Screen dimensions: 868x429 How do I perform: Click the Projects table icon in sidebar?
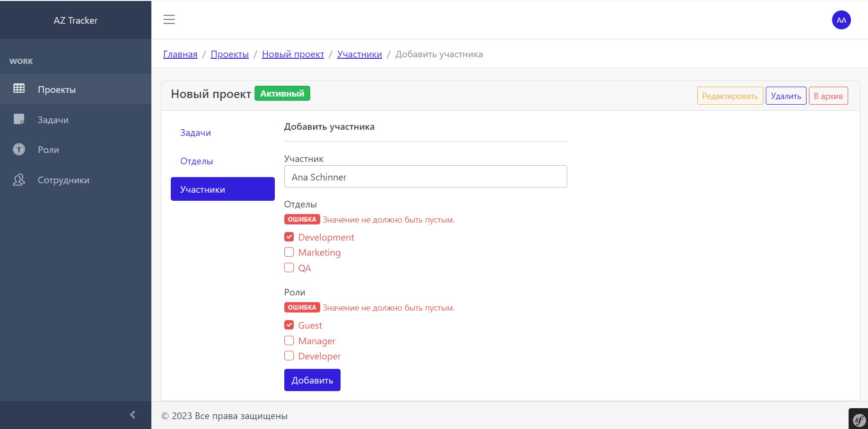(x=19, y=89)
